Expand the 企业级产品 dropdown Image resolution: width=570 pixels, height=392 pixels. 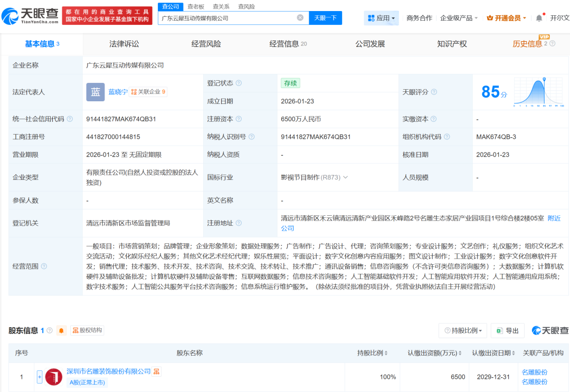(x=459, y=18)
